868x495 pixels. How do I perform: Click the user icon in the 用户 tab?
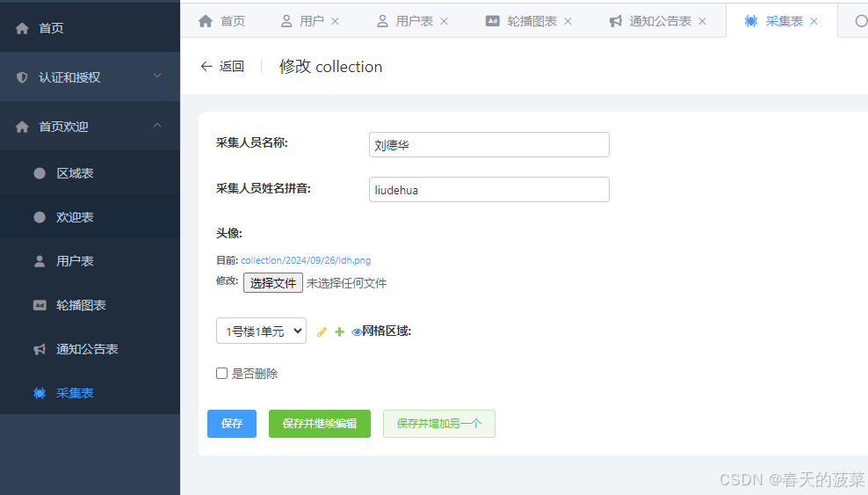pyautogui.click(x=286, y=21)
